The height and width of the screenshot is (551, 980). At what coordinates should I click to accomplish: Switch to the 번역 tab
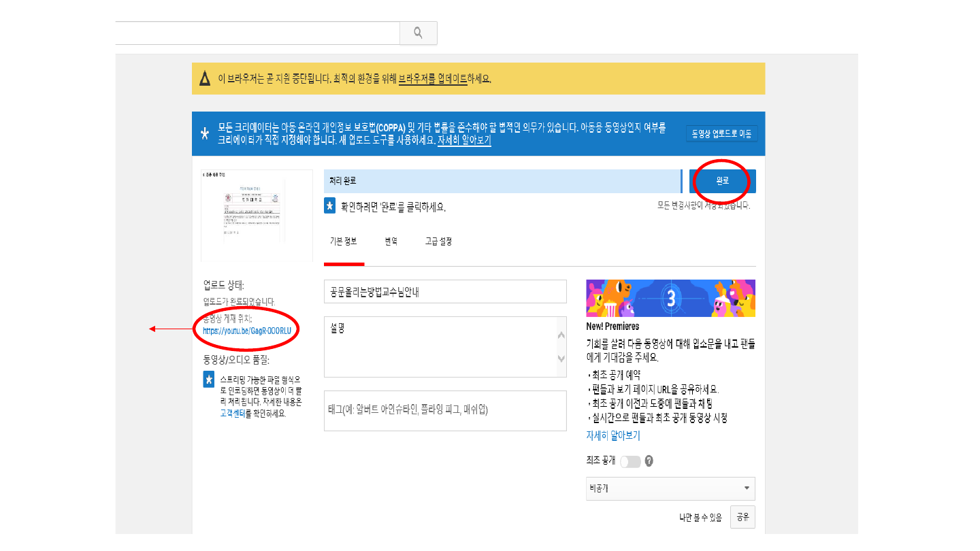tap(391, 241)
